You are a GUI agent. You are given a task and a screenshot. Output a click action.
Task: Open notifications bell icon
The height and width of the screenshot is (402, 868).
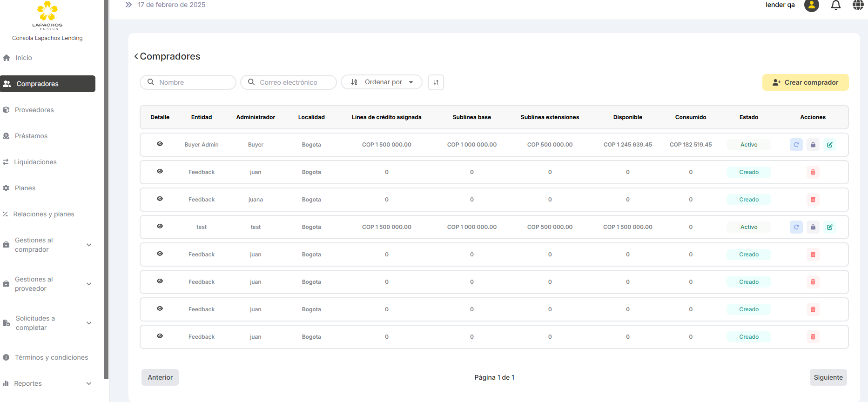pos(835,5)
